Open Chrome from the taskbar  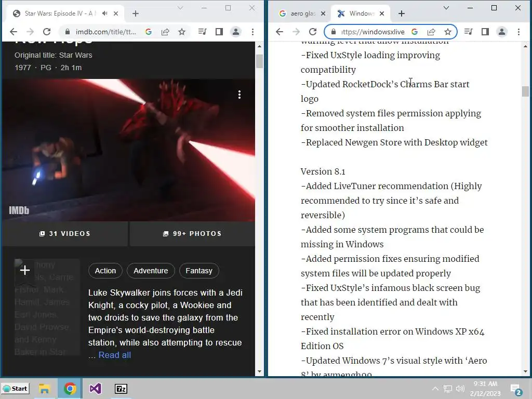(70, 389)
